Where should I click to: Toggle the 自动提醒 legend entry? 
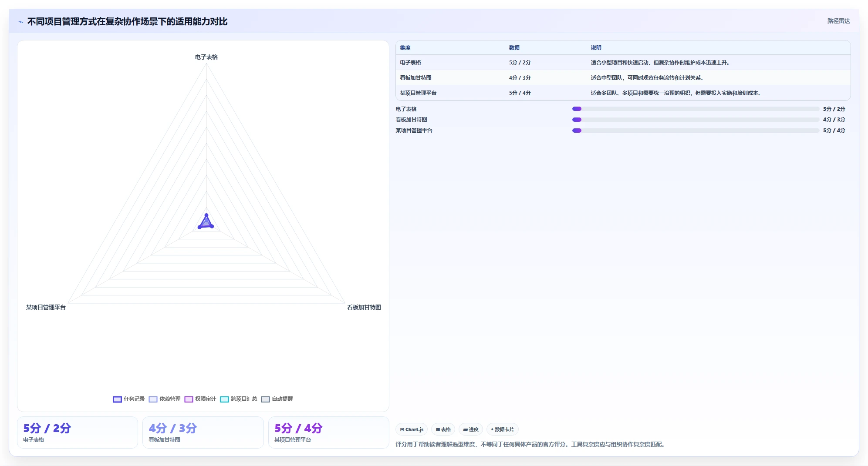tap(277, 399)
